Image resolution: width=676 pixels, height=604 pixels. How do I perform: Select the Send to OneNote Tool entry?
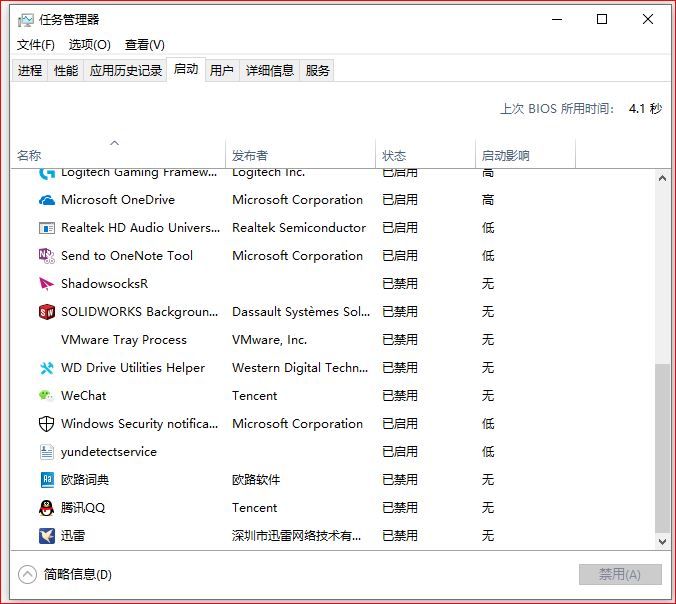coord(127,256)
